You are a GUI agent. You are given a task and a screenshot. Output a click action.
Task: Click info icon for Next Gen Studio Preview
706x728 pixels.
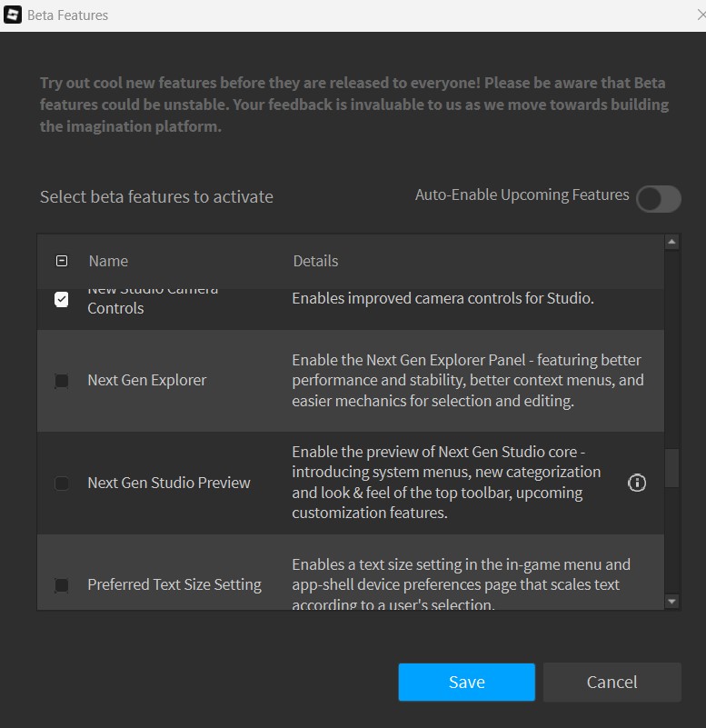tap(637, 483)
